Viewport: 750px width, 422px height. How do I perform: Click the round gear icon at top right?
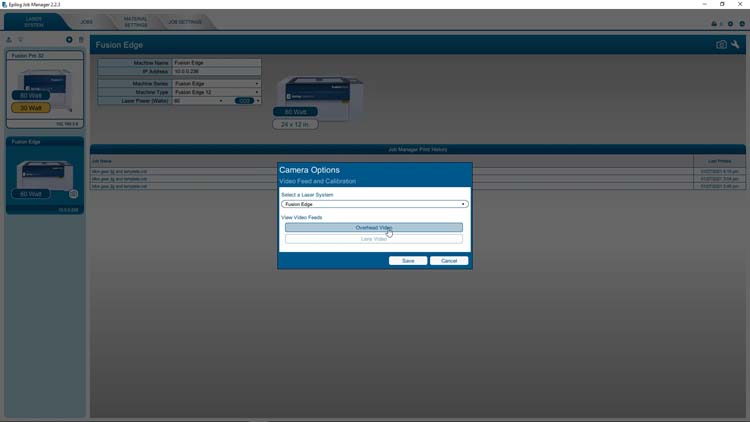(730, 23)
